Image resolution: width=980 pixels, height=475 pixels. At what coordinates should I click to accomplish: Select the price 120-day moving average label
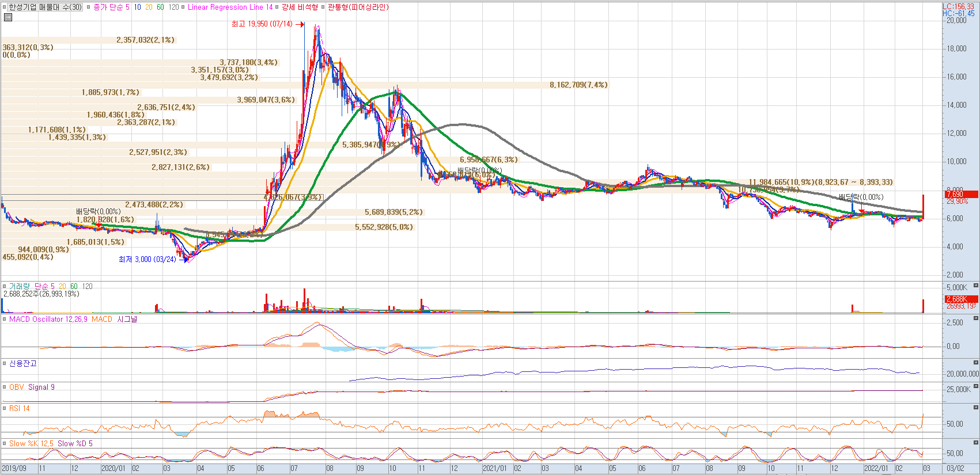coord(173,7)
